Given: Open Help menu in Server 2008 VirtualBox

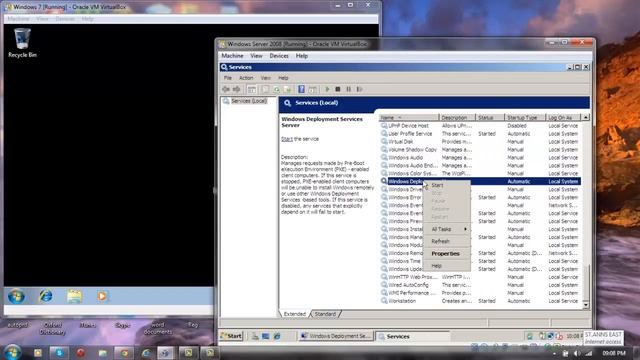Looking at the screenshot, I should [x=302, y=56].
